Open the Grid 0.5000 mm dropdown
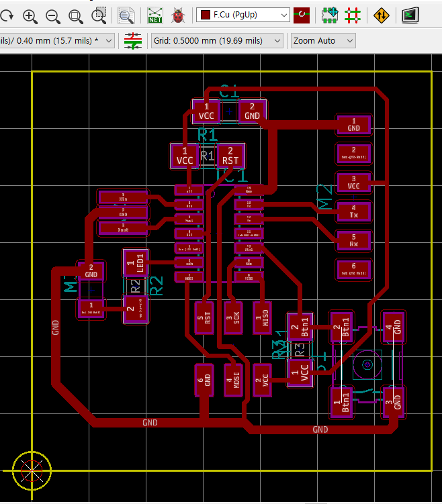The width and height of the screenshot is (442, 504). point(217,41)
